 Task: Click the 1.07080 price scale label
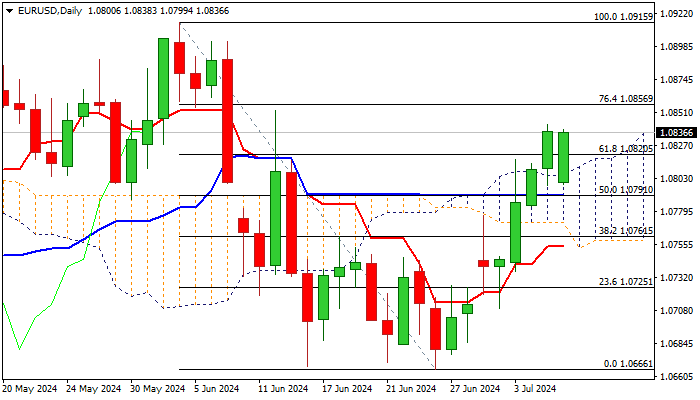click(x=676, y=310)
